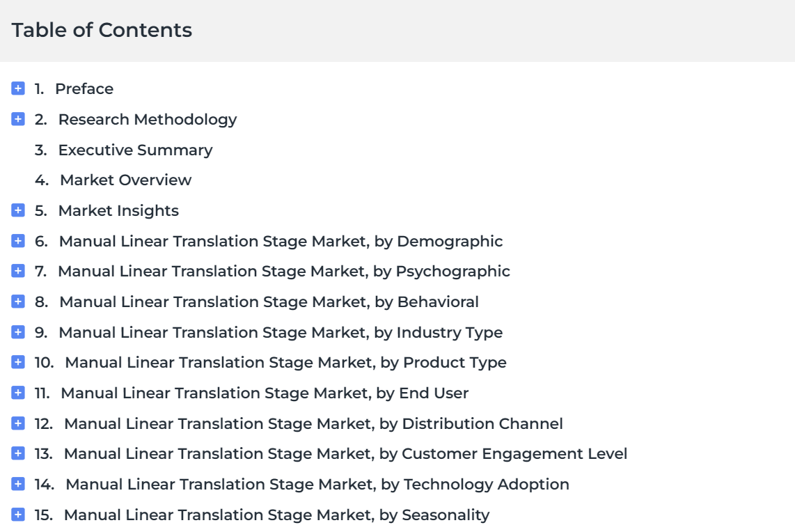The width and height of the screenshot is (795, 532).
Task: Select Research Methodology title text
Action: 148,119
